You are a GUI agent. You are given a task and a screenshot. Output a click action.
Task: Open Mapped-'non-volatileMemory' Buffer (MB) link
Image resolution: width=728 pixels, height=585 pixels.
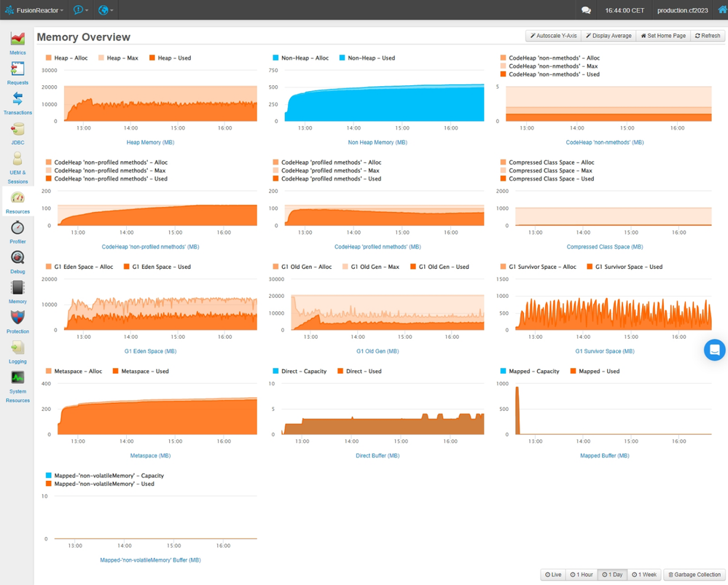point(150,560)
